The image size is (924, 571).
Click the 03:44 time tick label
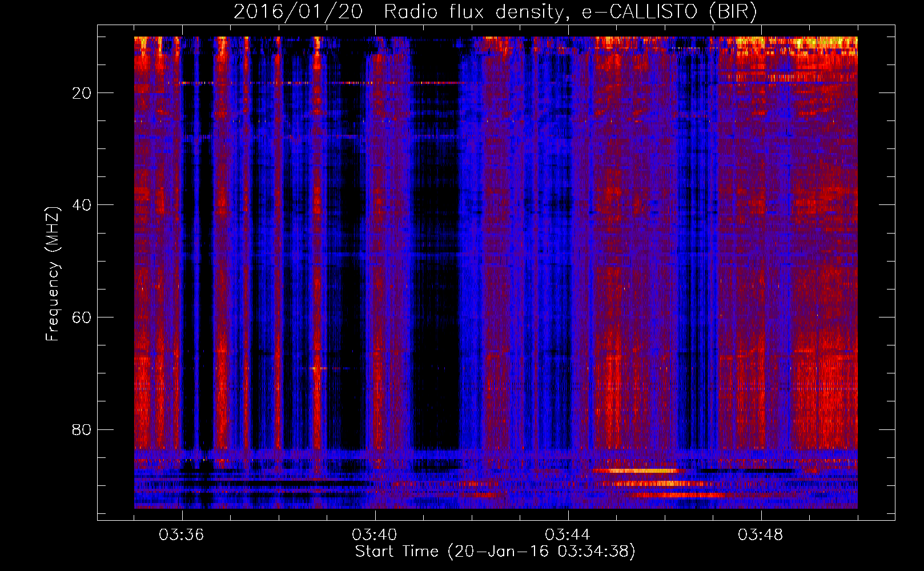[x=568, y=535]
